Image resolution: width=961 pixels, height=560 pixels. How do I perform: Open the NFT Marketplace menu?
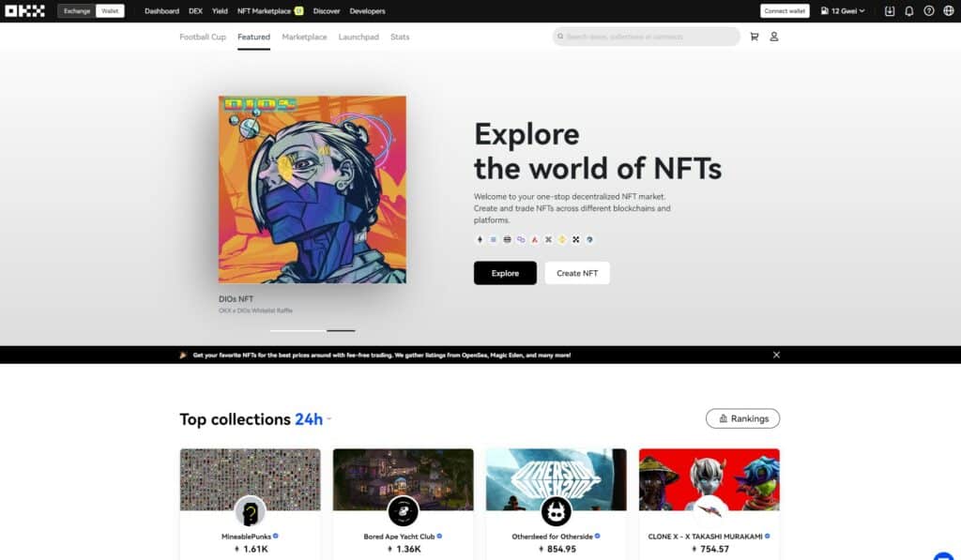(x=264, y=11)
